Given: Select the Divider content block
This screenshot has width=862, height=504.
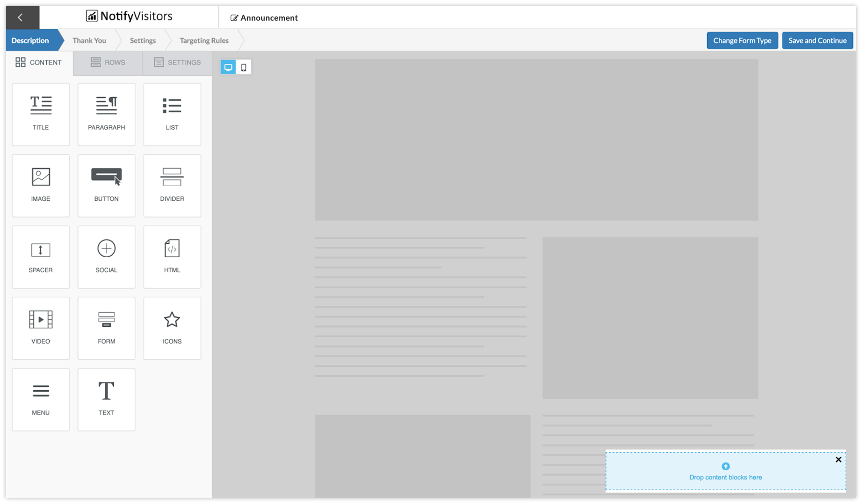Looking at the screenshot, I should click(x=172, y=186).
